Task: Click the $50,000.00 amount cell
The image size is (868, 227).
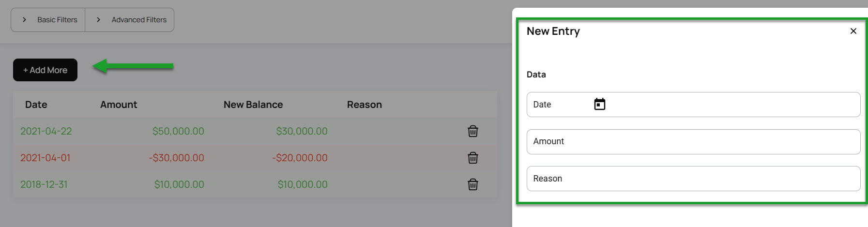Action: 178,131
